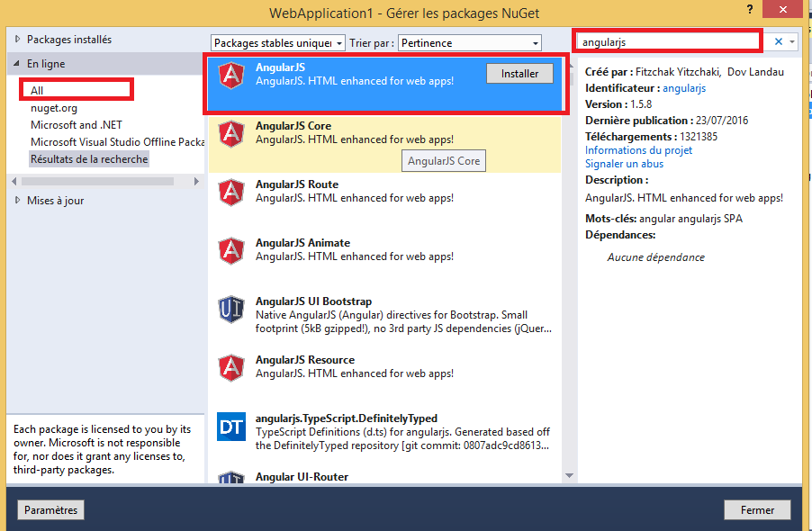
Task: Click the Installer button for AngularJS
Action: pyautogui.click(x=519, y=74)
